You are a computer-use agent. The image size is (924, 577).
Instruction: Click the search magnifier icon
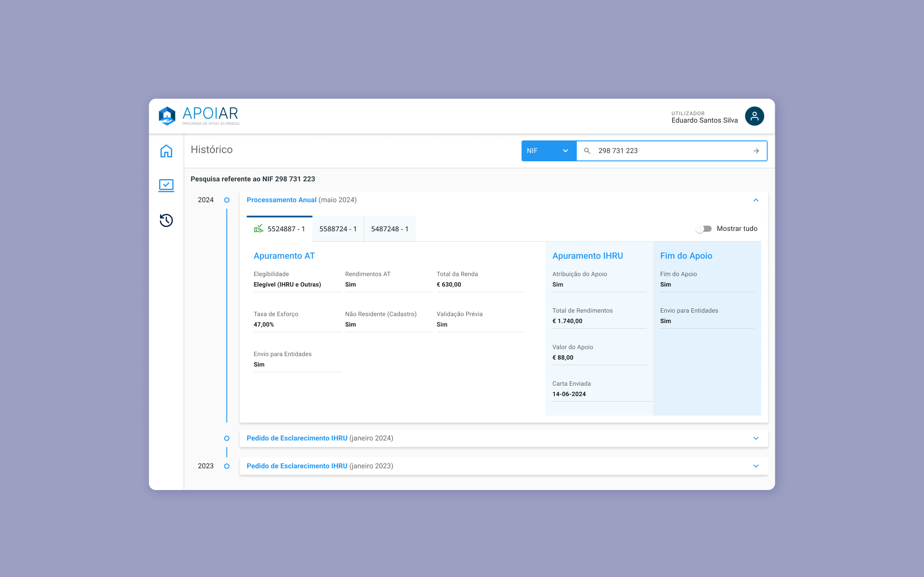tap(587, 151)
